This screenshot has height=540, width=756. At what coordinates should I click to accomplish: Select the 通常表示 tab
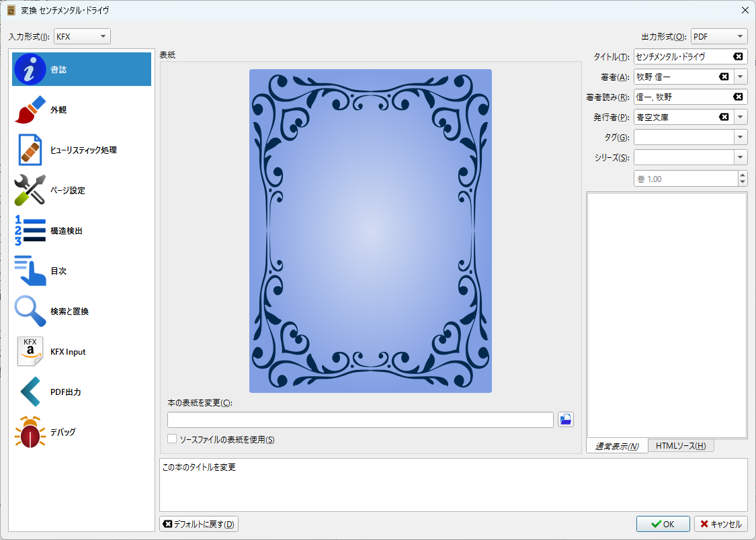tap(617, 447)
